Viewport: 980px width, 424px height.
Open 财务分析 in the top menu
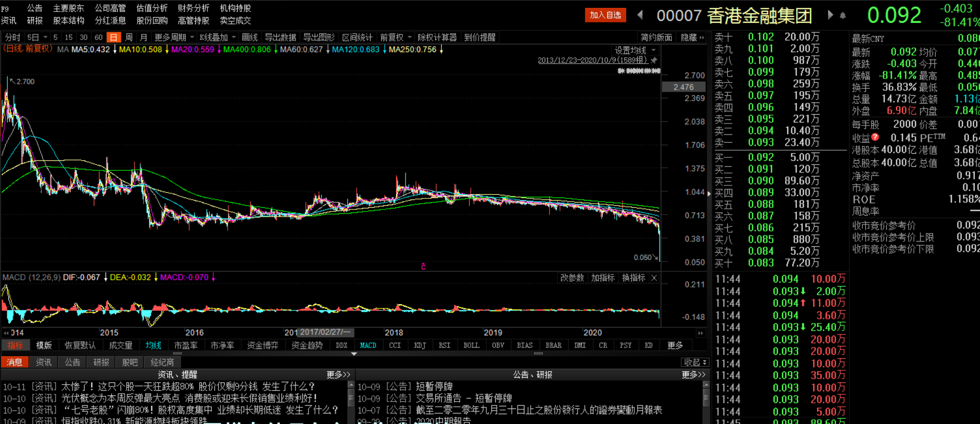click(193, 8)
